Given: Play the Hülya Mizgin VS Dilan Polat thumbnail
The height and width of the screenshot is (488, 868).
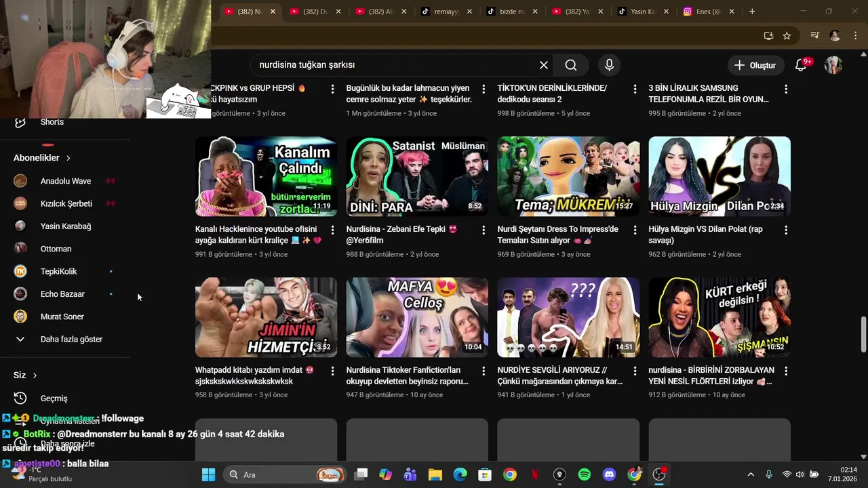Looking at the screenshot, I should tap(719, 176).
